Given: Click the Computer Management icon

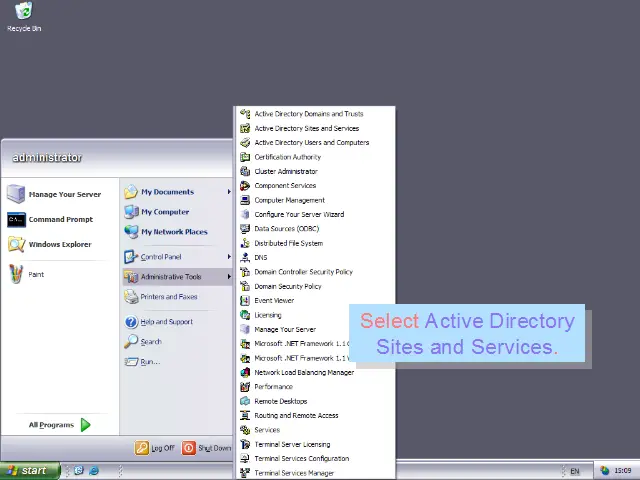Looking at the screenshot, I should tap(245, 200).
